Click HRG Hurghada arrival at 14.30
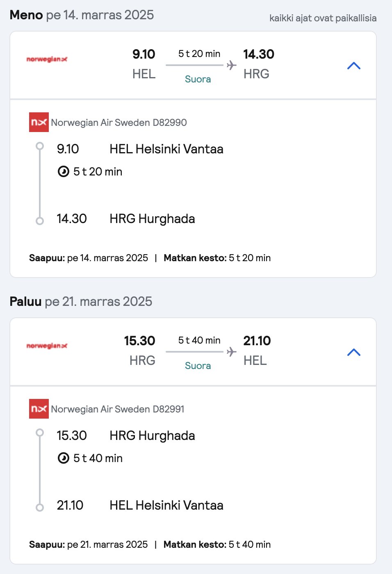392x574 pixels. [152, 219]
